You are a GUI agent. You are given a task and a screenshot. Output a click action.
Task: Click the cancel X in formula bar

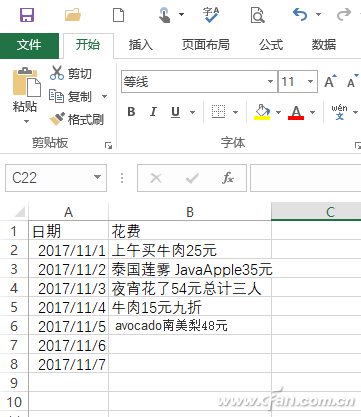[156, 178]
